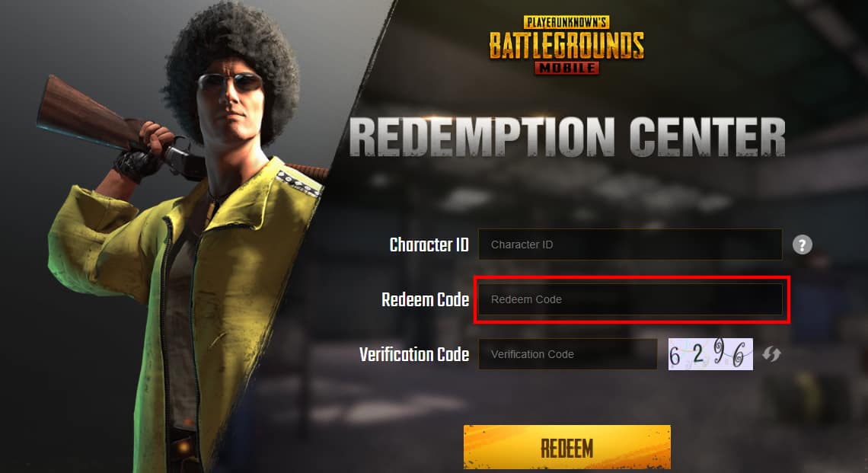Click the question mark help icon
This screenshot has width=868, height=473.
coord(802,244)
